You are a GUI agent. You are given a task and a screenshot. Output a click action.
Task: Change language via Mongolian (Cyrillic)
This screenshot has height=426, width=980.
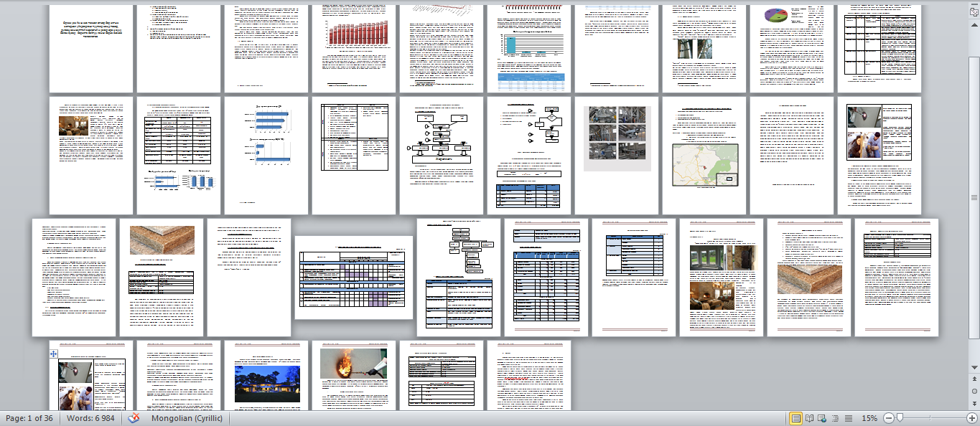click(x=187, y=418)
